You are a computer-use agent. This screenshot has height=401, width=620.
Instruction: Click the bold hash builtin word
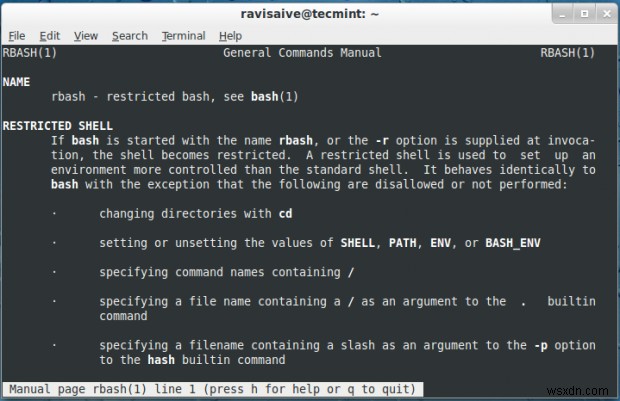pyautogui.click(x=161, y=360)
